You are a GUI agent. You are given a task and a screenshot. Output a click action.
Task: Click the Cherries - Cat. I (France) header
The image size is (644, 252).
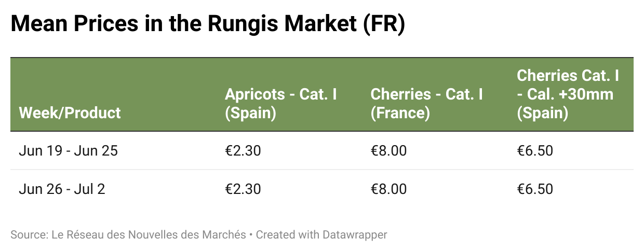coord(427,104)
